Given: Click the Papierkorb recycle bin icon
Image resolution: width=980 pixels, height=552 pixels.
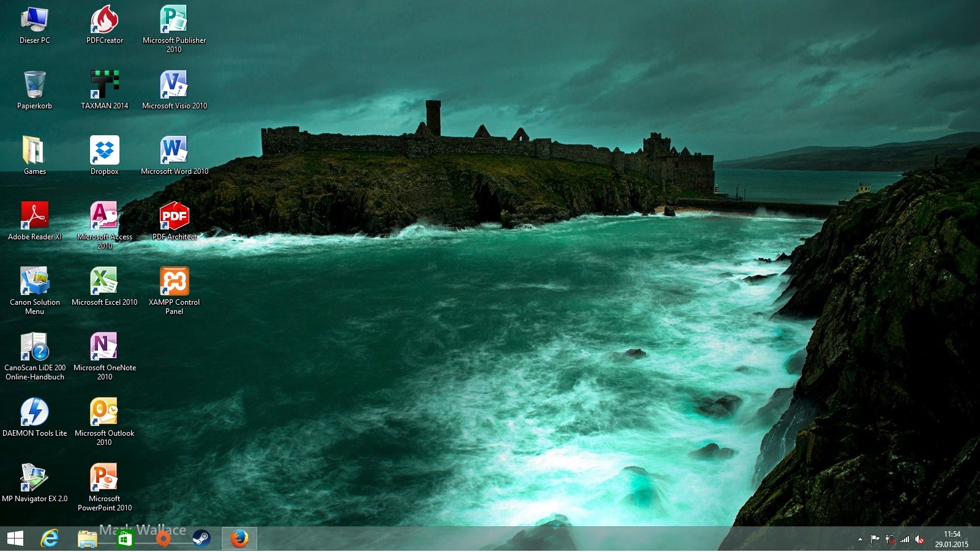Looking at the screenshot, I should coord(34,85).
